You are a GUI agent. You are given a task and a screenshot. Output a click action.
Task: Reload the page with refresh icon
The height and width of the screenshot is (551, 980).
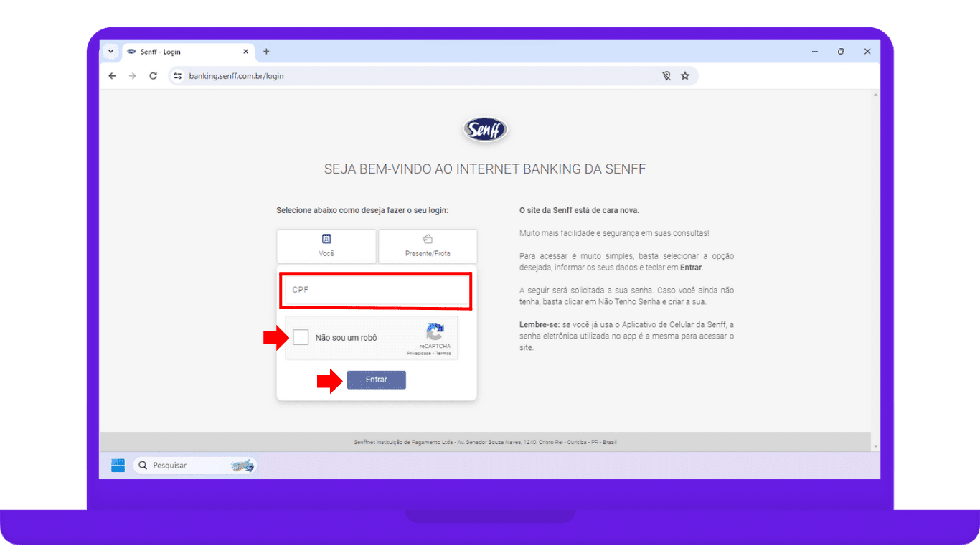(153, 75)
